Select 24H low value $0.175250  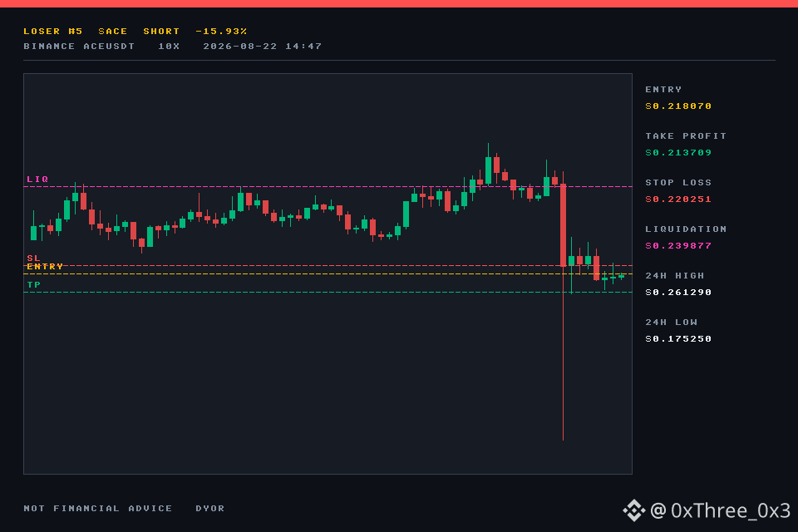678,338
